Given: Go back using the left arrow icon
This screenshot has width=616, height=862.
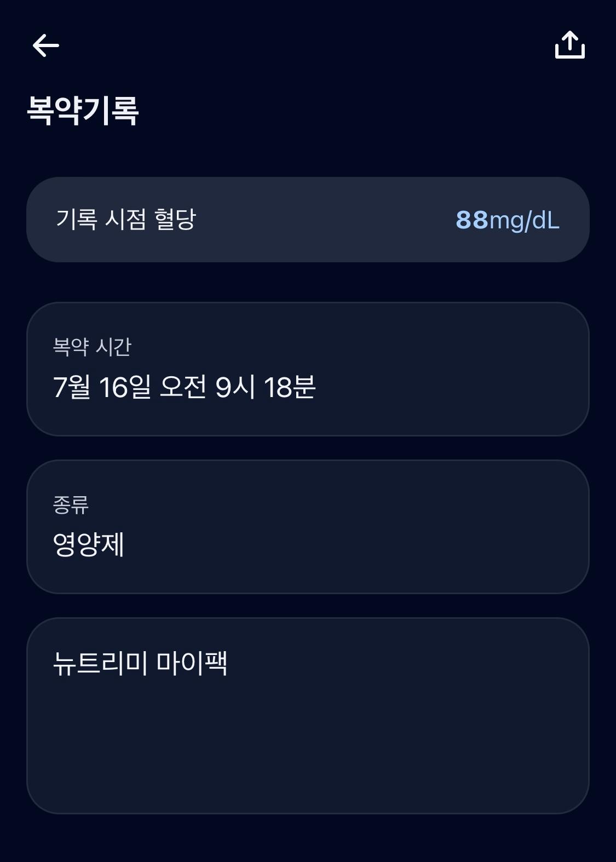Looking at the screenshot, I should 46,45.
